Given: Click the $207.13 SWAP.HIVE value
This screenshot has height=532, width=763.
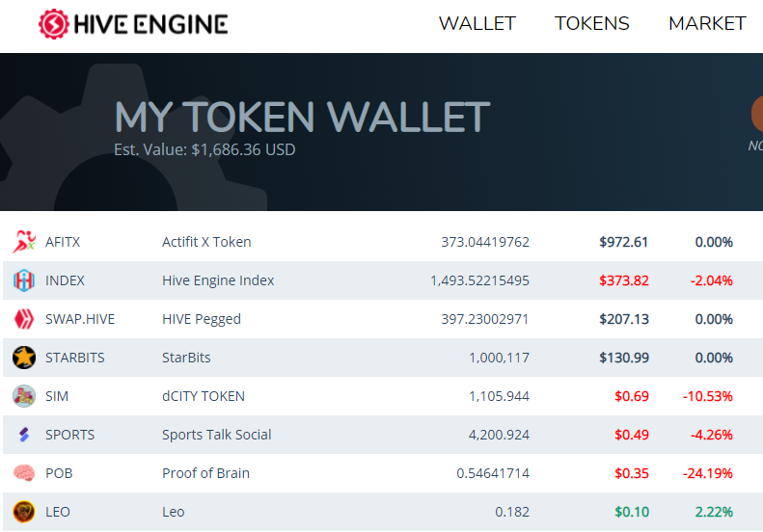Looking at the screenshot, I should coord(624,319).
